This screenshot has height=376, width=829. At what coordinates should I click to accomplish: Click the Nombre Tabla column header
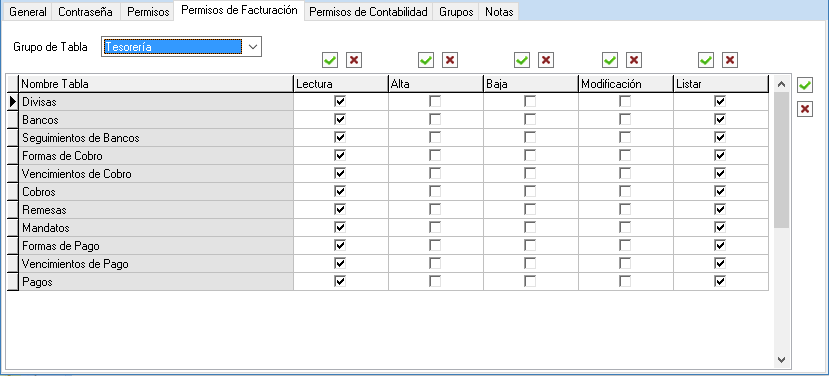tap(156, 84)
